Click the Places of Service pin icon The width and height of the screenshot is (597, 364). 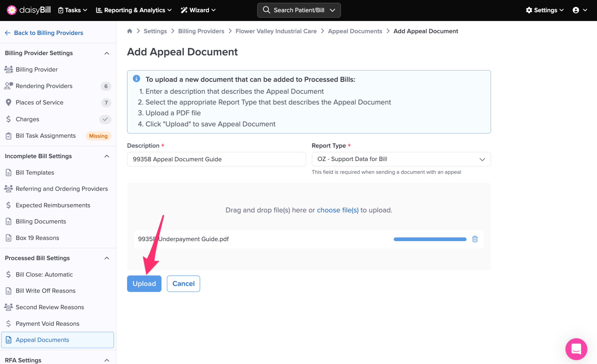point(8,103)
